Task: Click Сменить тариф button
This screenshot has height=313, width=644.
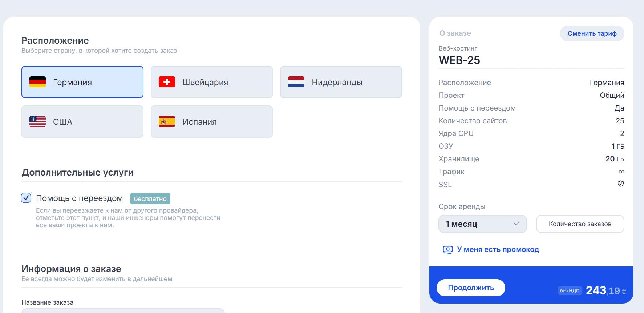Action: tap(592, 33)
